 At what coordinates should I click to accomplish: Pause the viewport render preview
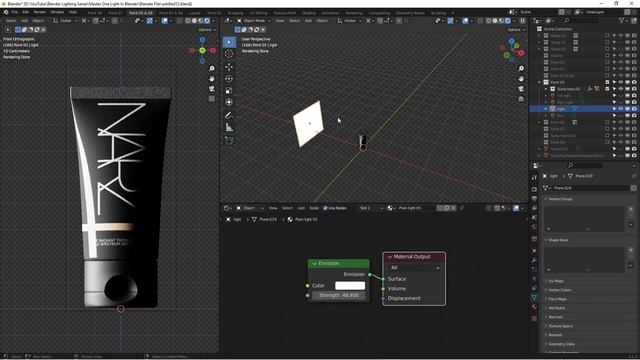[522, 20]
